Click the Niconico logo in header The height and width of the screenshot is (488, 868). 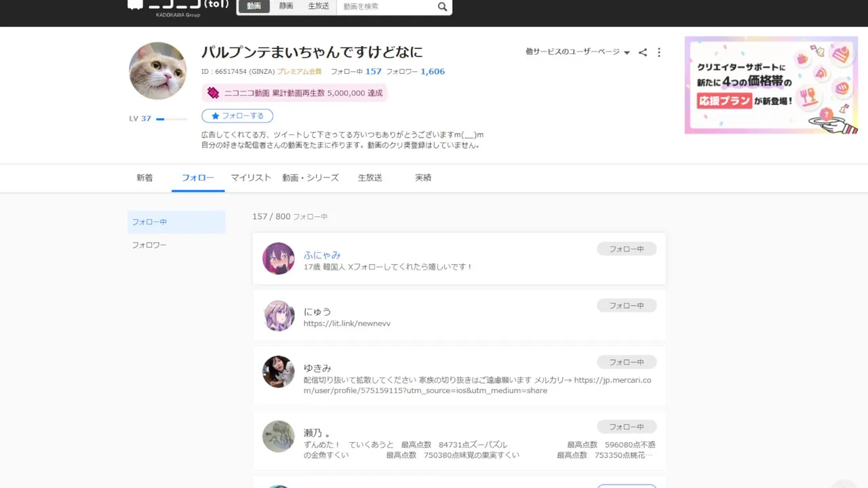(178, 6)
